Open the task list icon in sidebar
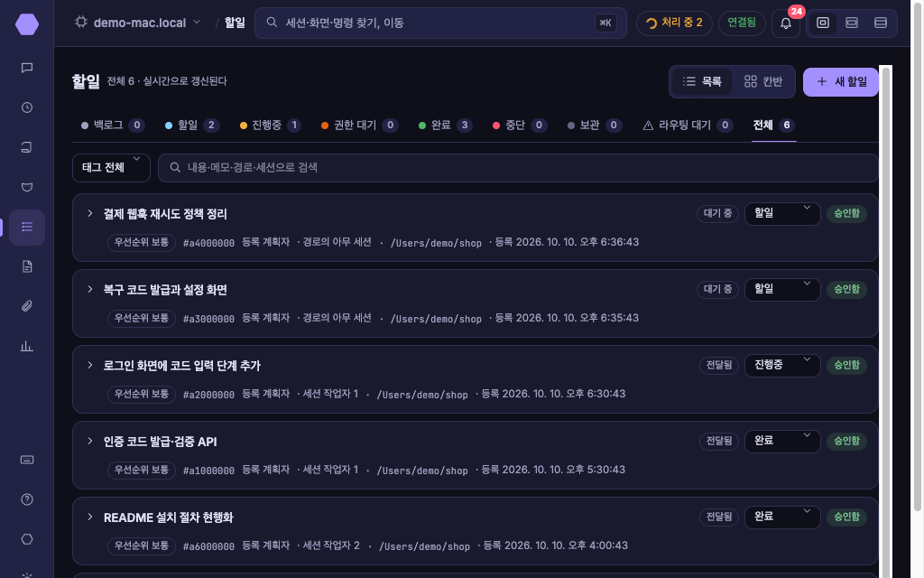The height and width of the screenshot is (578, 924). (x=26, y=227)
